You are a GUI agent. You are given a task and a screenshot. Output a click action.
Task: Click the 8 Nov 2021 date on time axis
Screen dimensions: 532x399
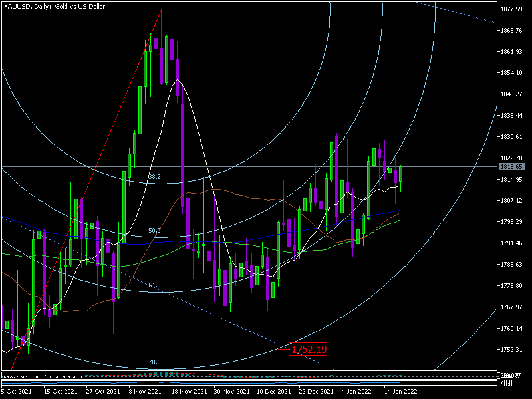[146, 392]
